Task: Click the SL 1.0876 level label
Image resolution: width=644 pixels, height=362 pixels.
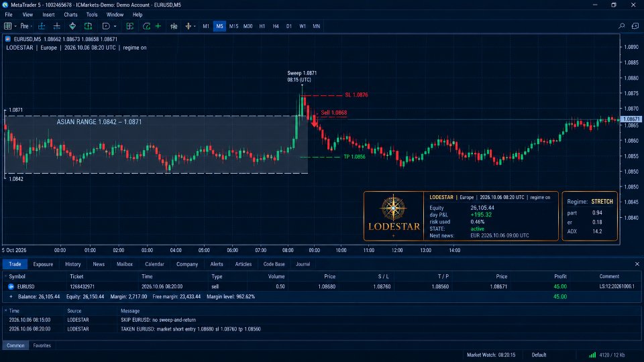Action: click(x=356, y=95)
